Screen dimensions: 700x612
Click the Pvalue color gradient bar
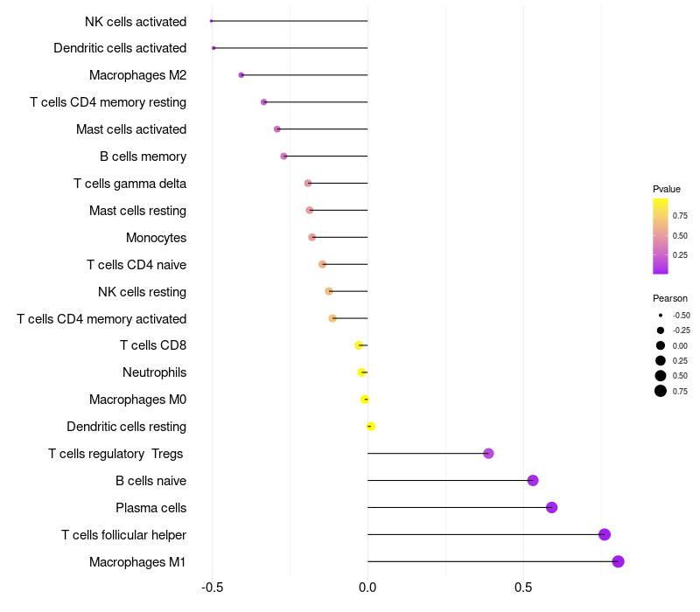[x=661, y=236]
